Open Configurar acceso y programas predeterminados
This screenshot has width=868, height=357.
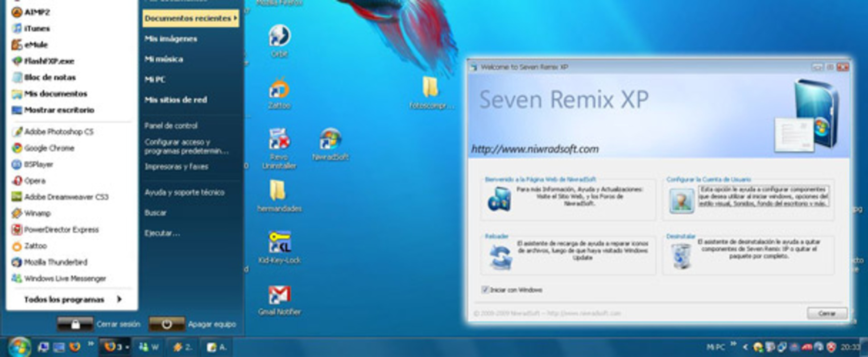[x=186, y=146]
